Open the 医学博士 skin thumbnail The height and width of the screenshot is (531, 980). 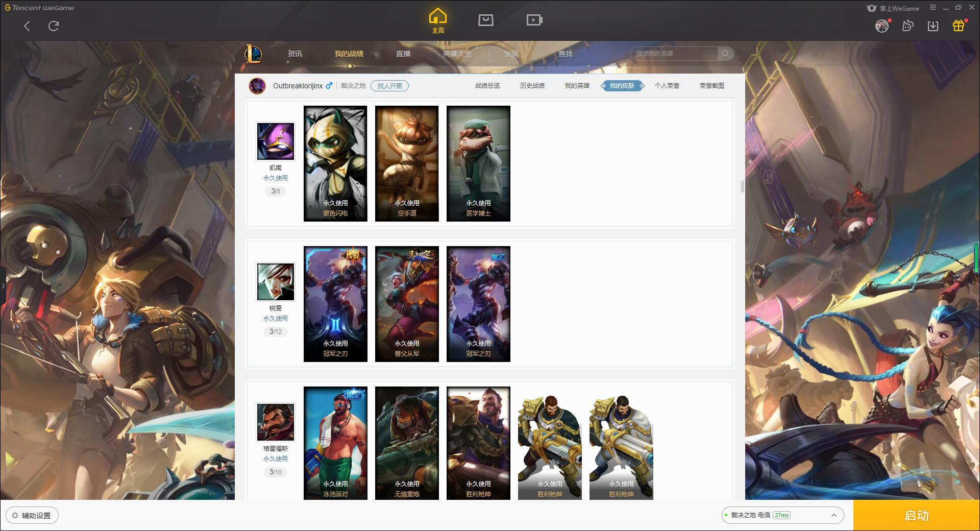[478, 163]
